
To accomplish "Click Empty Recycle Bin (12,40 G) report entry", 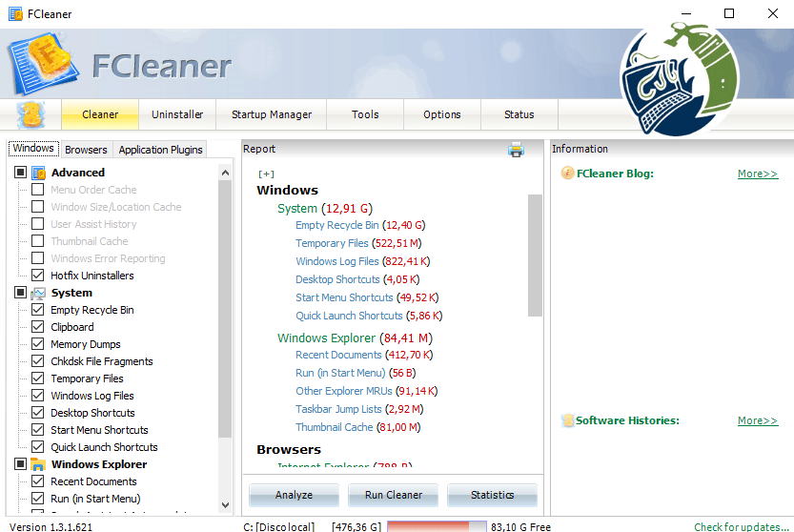I will coord(360,225).
